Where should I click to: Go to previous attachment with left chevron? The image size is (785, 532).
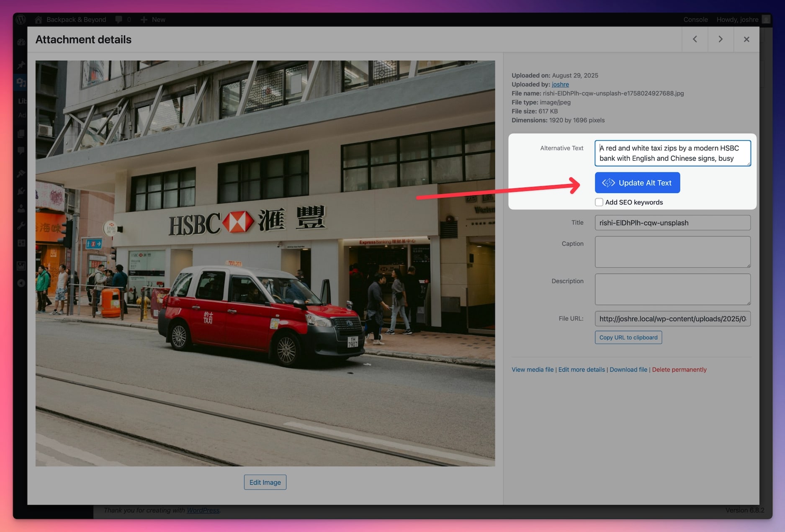click(x=695, y=39)
